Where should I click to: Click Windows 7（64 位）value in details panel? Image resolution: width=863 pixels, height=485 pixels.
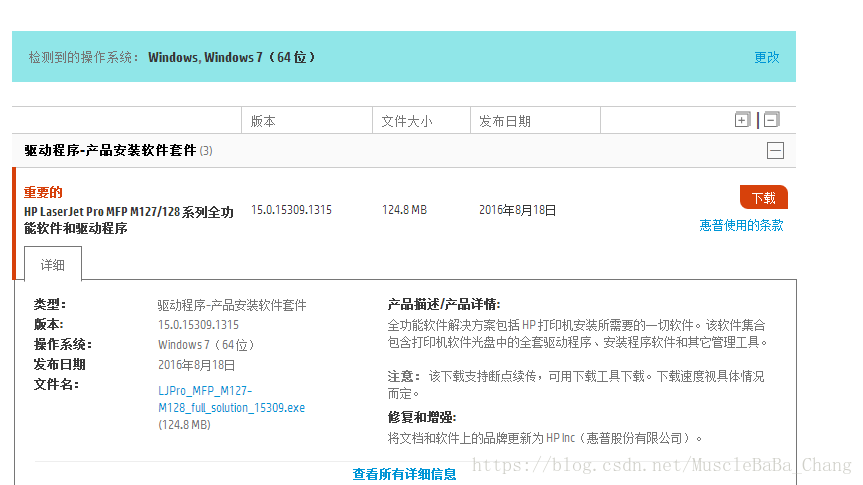[x=206, y=345]
